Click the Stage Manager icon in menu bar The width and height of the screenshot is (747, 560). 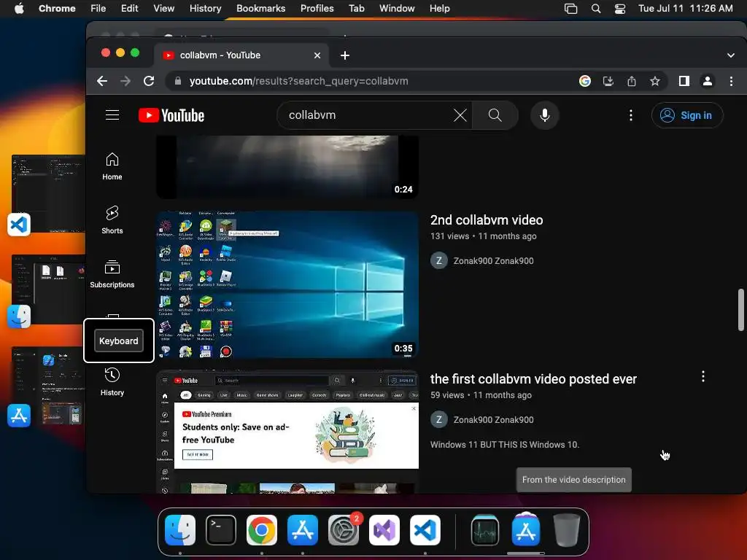click(570, 8)
